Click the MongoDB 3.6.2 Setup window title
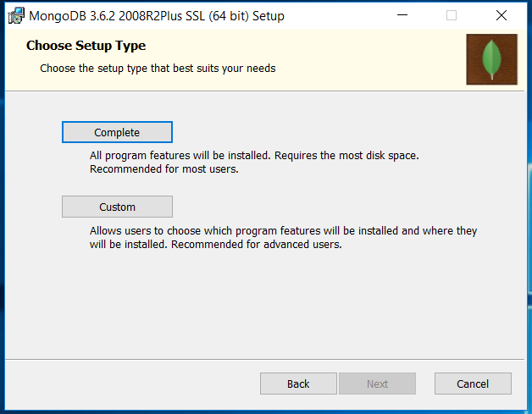 point(157,16)
